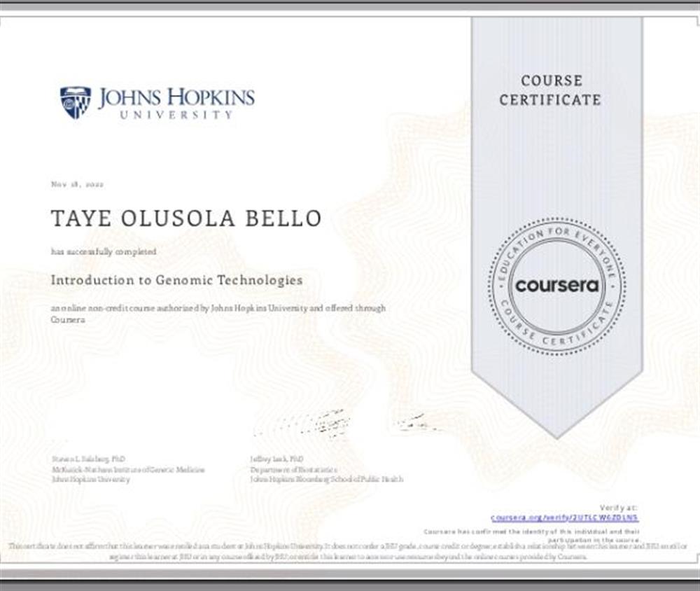Click the Johns Hopkins University shield logo
This screenshot has height=591, width=700.
[x=76, y=102]
